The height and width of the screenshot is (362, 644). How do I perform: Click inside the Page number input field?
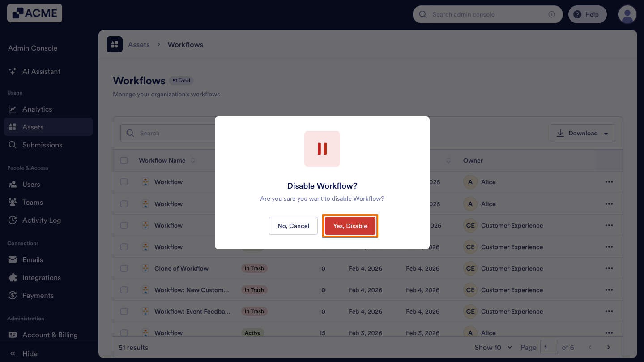[549, 347]
